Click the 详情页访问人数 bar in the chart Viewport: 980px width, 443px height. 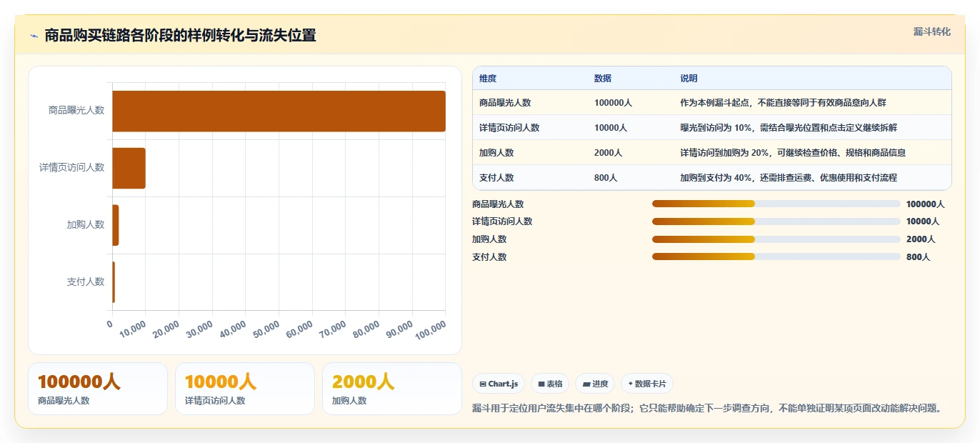(x=129, y=168)
